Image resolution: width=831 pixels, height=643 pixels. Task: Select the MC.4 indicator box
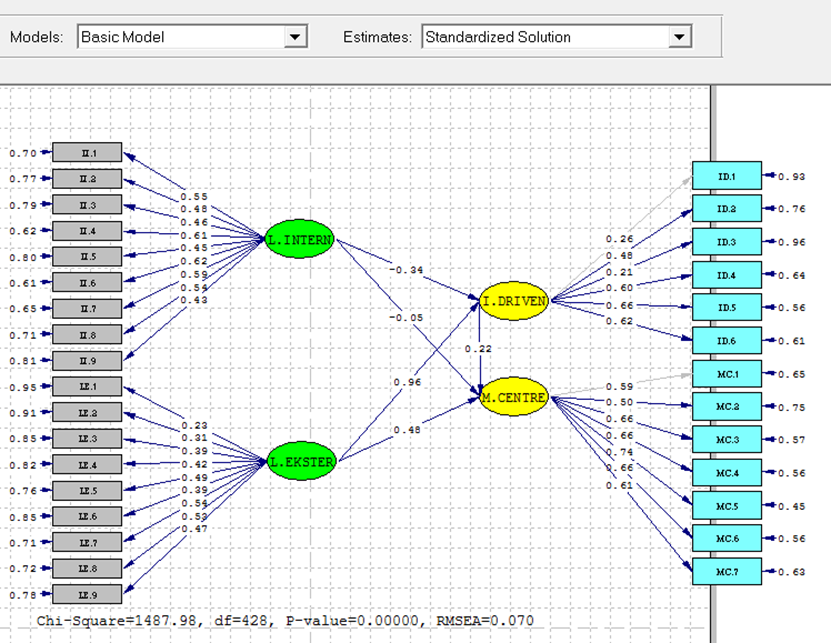tap(727, 472)
